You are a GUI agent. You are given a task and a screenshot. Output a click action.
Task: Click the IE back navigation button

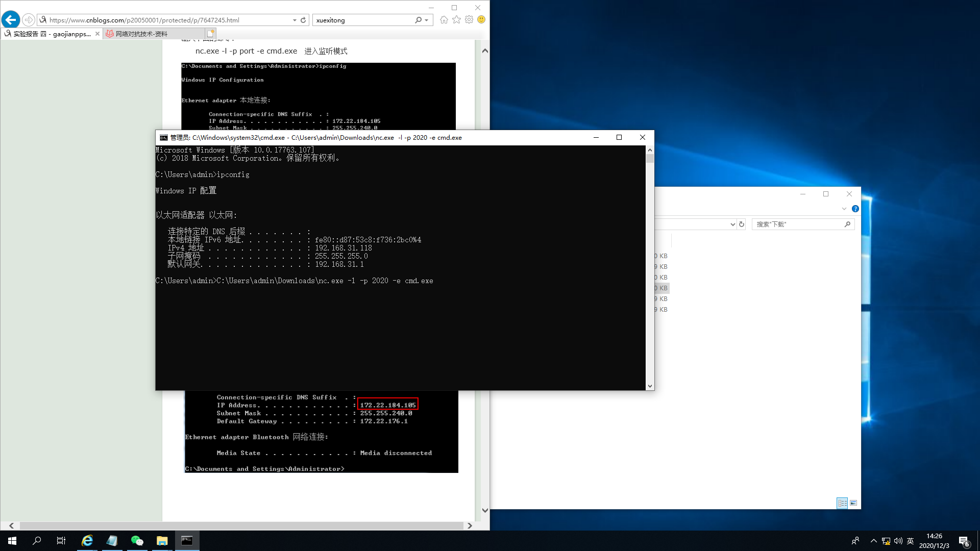[11, 20]
